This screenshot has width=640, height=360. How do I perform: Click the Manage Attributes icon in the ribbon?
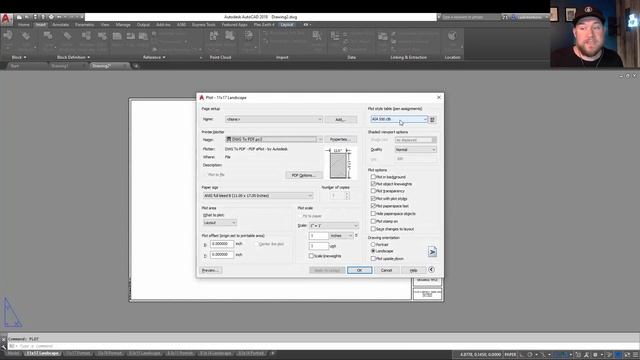click(x=86, y=36)
